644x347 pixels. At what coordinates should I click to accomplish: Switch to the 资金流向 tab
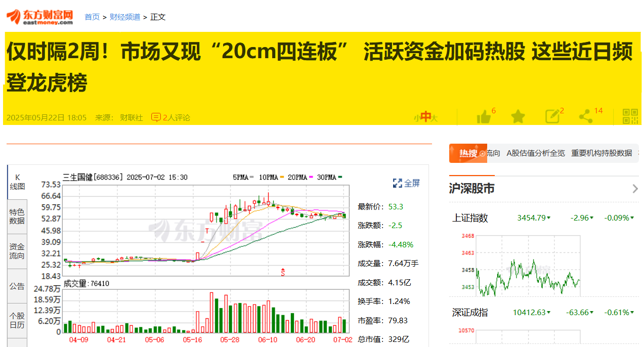17,251
